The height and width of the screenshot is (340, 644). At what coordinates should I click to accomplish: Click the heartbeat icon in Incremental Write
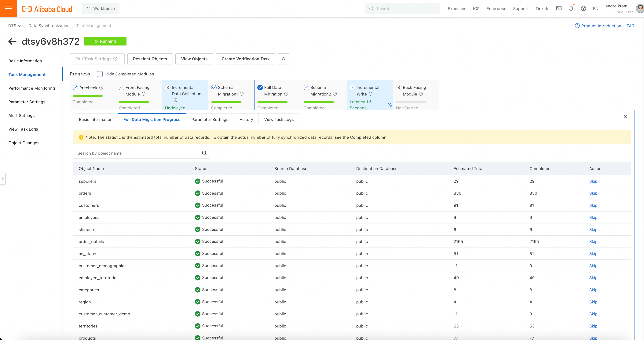tap(390, 105)
